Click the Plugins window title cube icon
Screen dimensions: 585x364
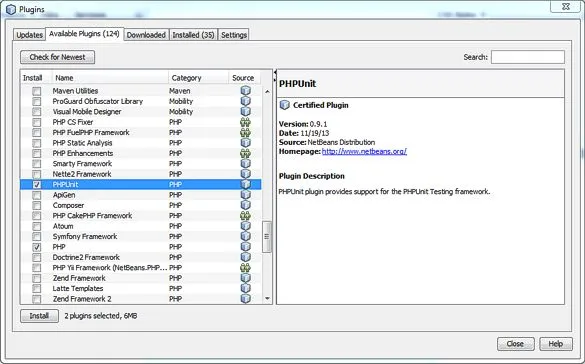coord(11,10)
